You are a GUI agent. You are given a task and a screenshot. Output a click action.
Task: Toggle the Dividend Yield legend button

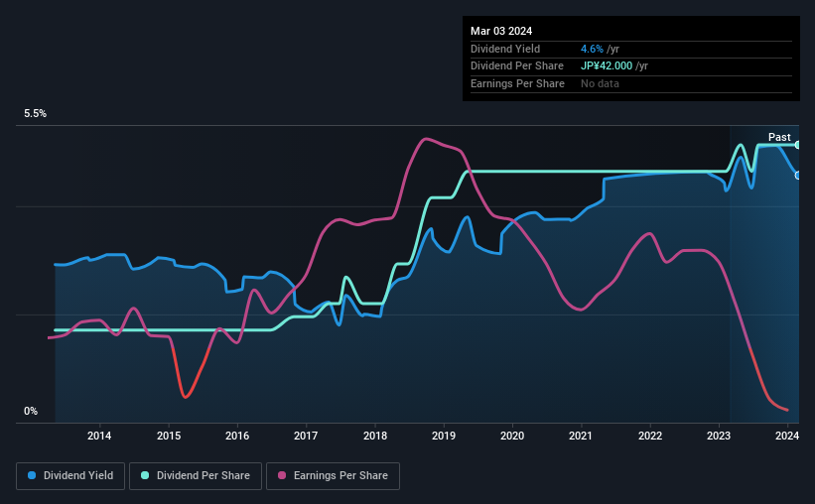click(x=70, y=476)
